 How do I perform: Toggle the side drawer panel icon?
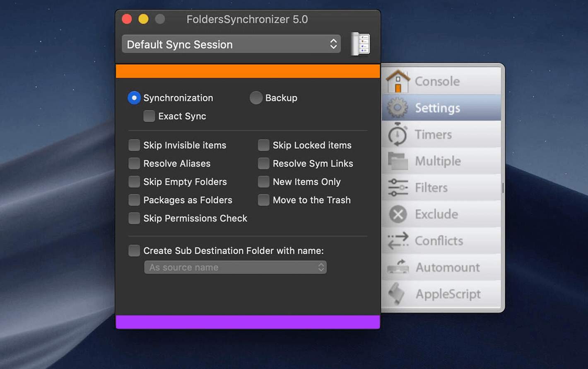361,44
